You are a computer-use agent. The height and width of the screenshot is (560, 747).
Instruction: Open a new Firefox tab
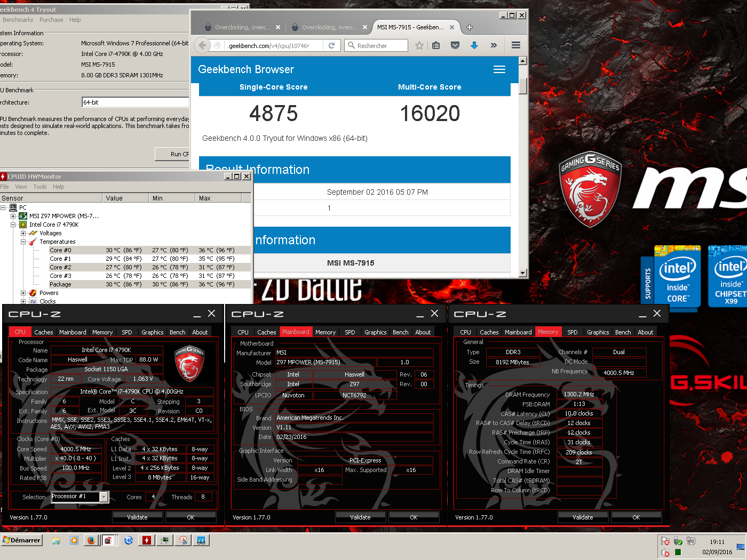tap(470, 27)
